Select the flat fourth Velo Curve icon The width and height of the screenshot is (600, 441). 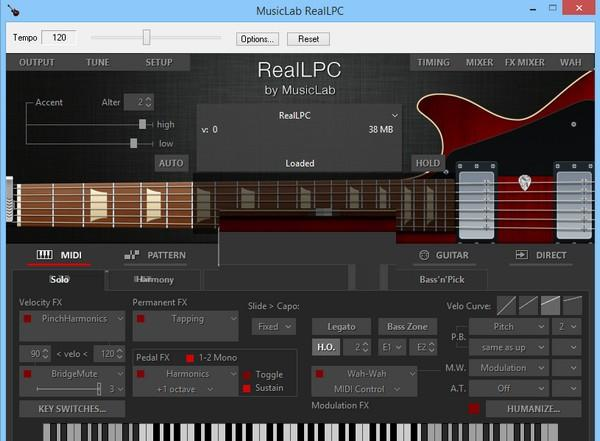[572, 305]
